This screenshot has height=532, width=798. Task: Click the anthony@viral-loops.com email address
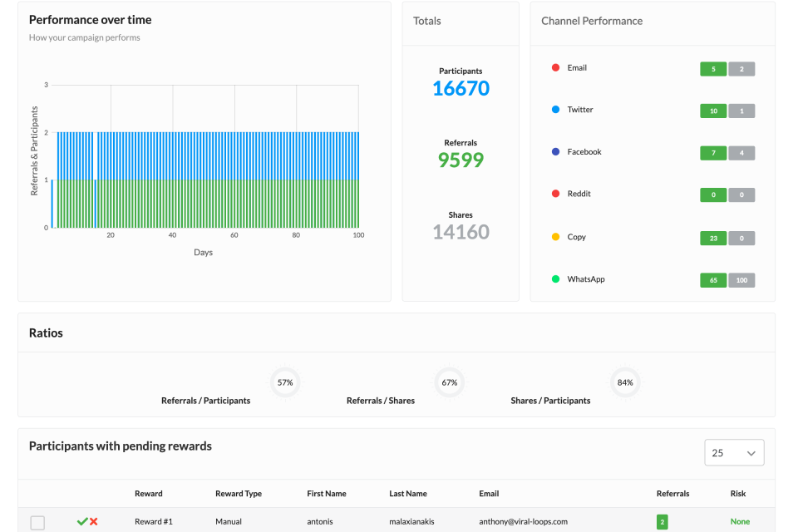pos(523,522)
